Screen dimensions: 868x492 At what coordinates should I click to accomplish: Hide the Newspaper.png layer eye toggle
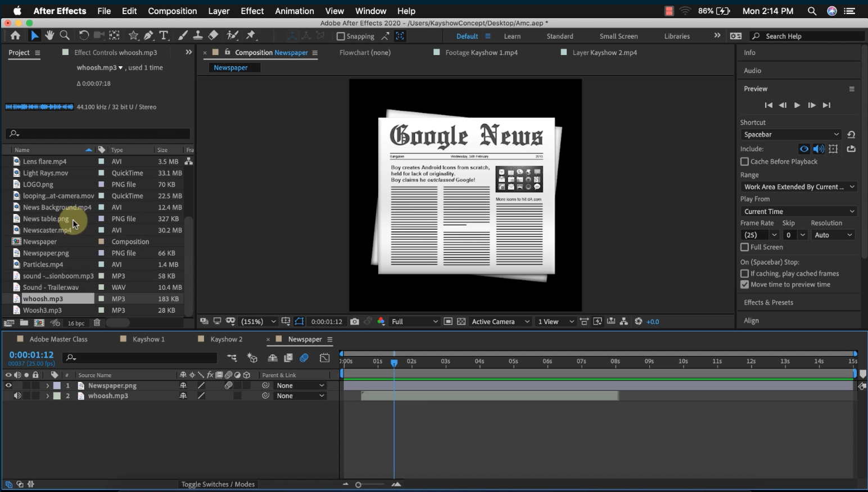8,385
